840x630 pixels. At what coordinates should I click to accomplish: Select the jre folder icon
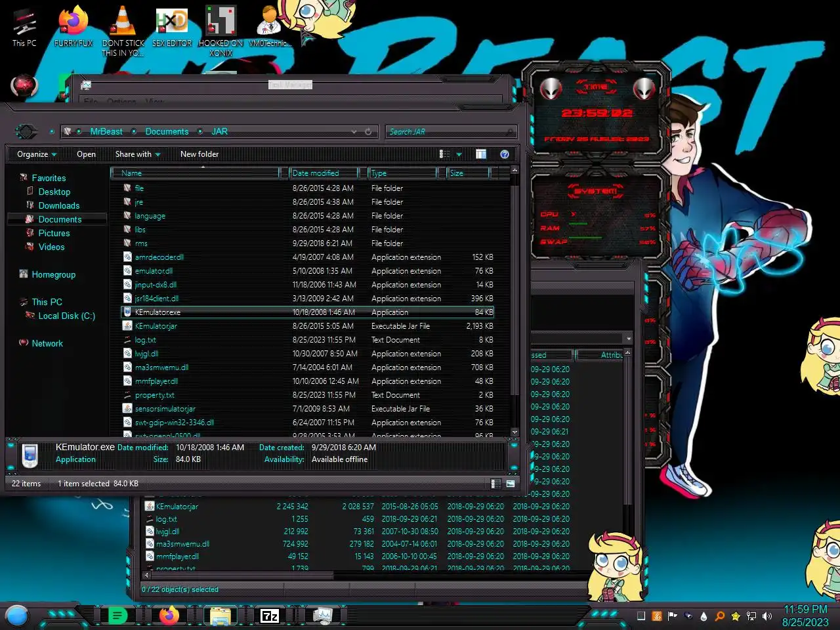point(127,202)
